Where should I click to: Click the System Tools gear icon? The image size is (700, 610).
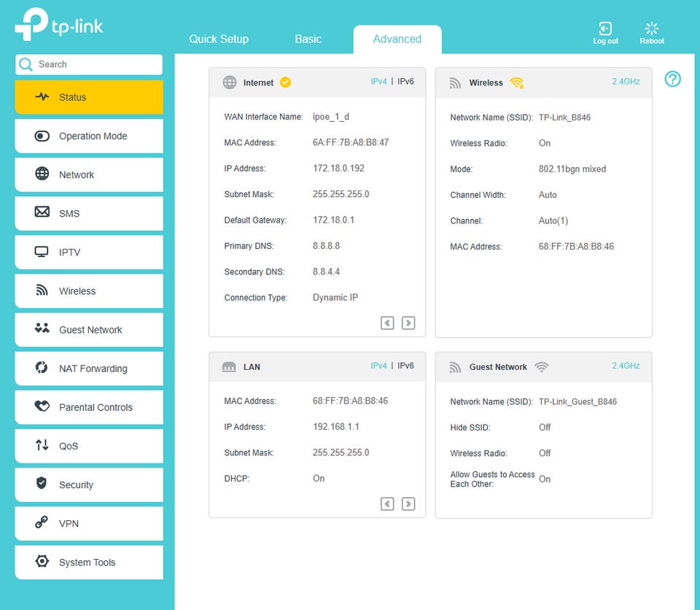[x=42, y=561]
